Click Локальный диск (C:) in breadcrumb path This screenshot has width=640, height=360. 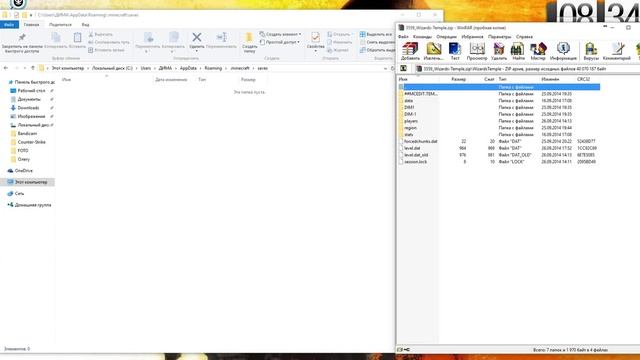coord(112,68)
